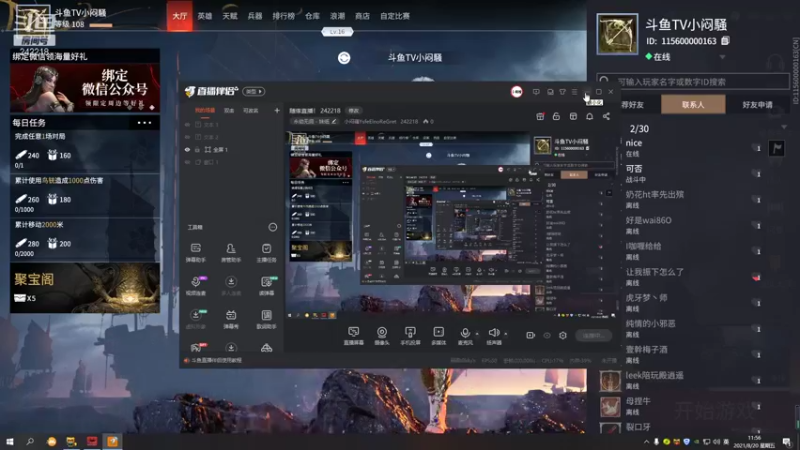
Task: Add 手机投屏 phone mirroring source
Action: coord(410,336)
